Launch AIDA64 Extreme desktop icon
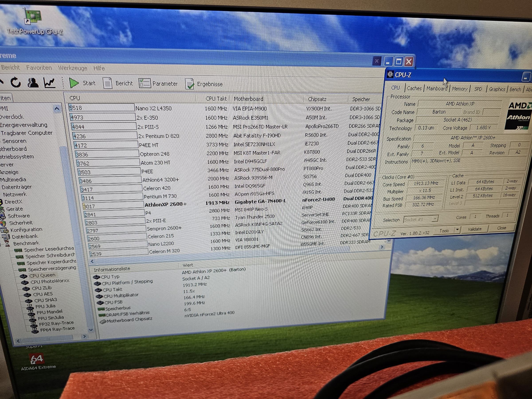 (x=37, y=359)
